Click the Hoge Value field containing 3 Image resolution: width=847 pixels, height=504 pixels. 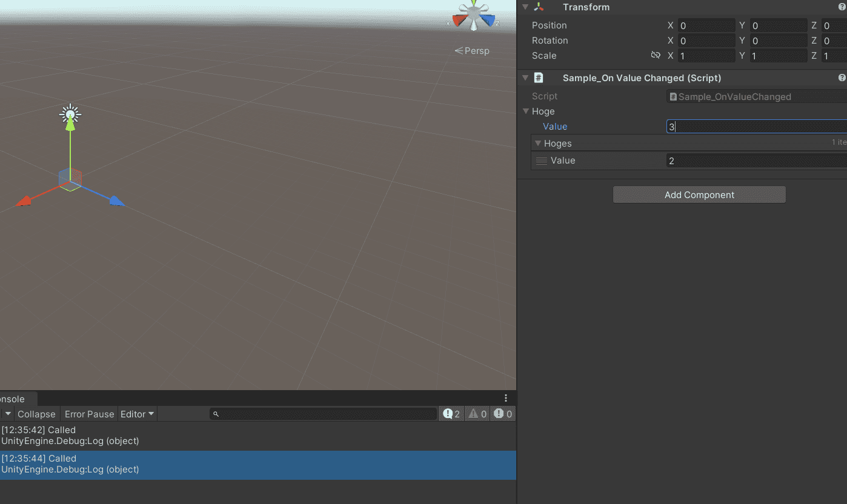click(x=756, y=127)
